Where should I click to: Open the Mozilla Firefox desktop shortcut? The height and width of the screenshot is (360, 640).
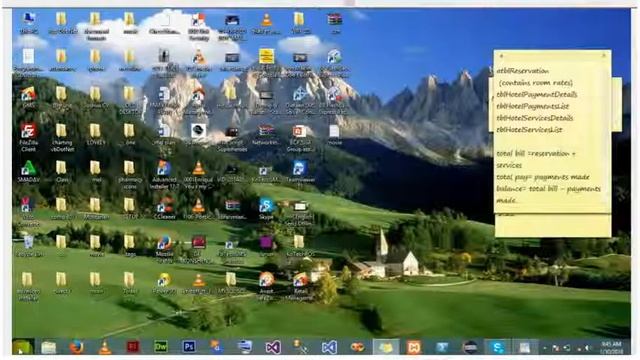coord(164,249)
